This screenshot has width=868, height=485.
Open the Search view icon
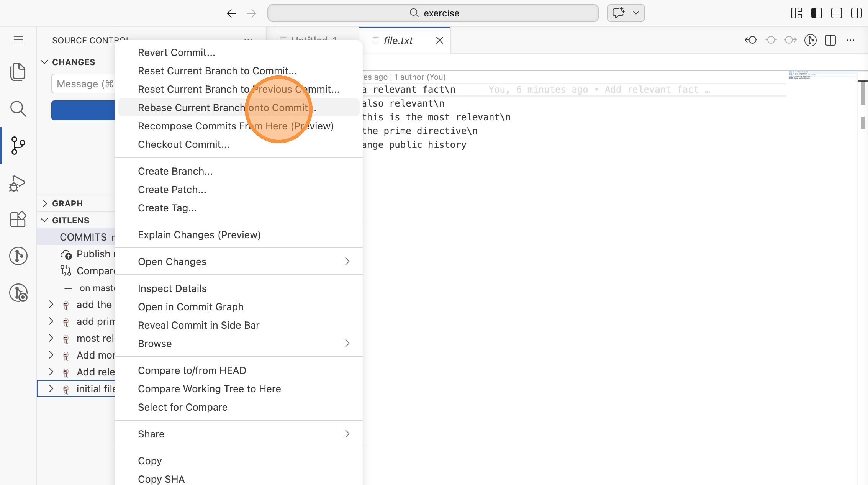click(x=18, y=109)
